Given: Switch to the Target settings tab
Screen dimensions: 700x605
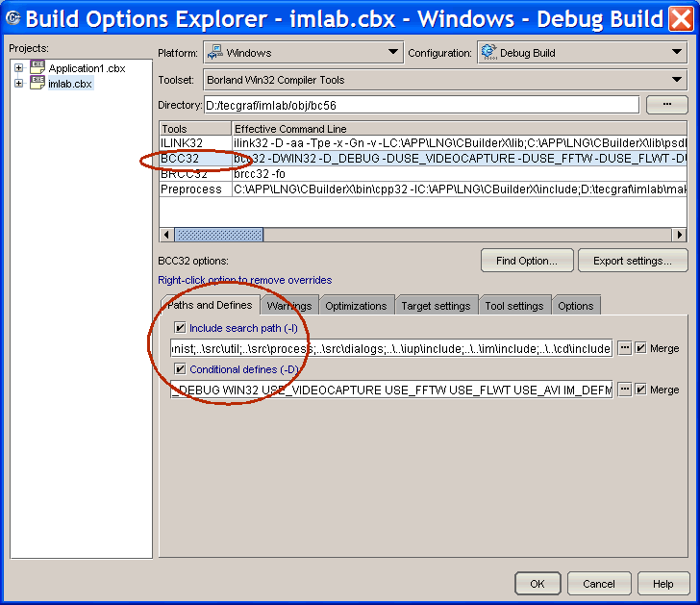Looking at the screenshot, I should coord(437,306).
